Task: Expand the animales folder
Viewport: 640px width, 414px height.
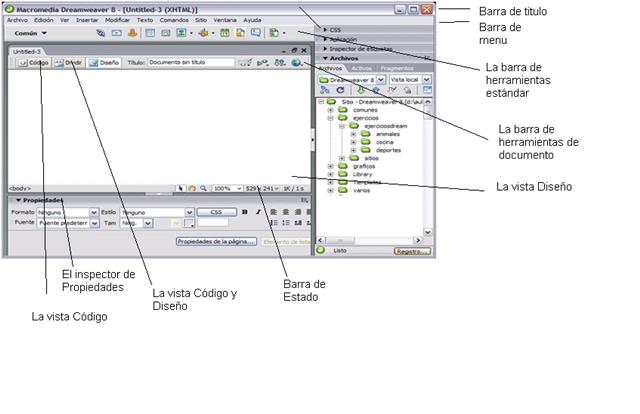Action: pos(353,134)
